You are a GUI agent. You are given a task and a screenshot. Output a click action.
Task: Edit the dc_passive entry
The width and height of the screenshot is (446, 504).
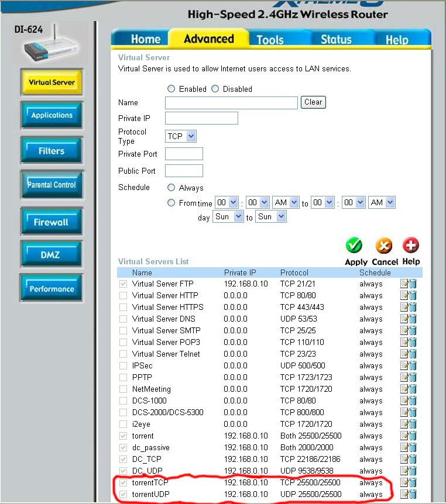coord(404,447)
